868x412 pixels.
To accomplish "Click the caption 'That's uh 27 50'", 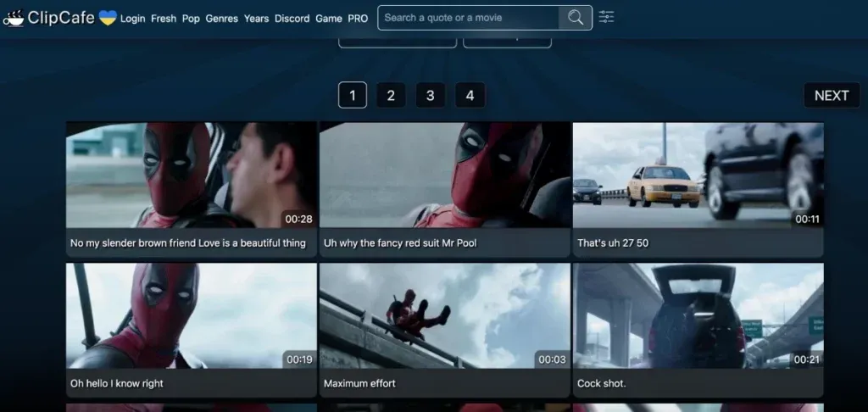I will [613, 243].
